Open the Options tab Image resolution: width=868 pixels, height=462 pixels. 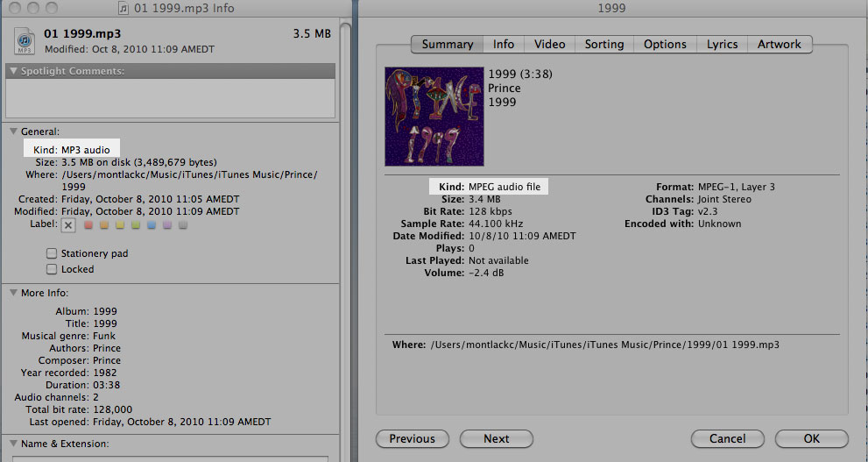tap(665, 45)
